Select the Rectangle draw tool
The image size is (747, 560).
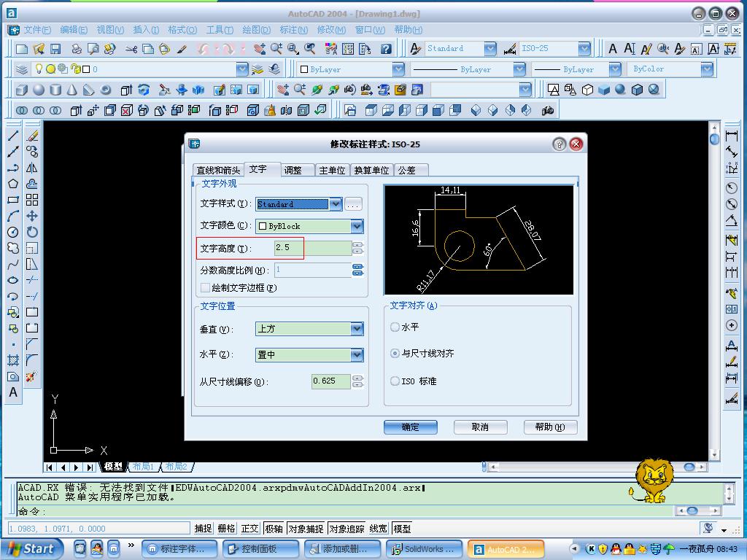pos(13,200)
